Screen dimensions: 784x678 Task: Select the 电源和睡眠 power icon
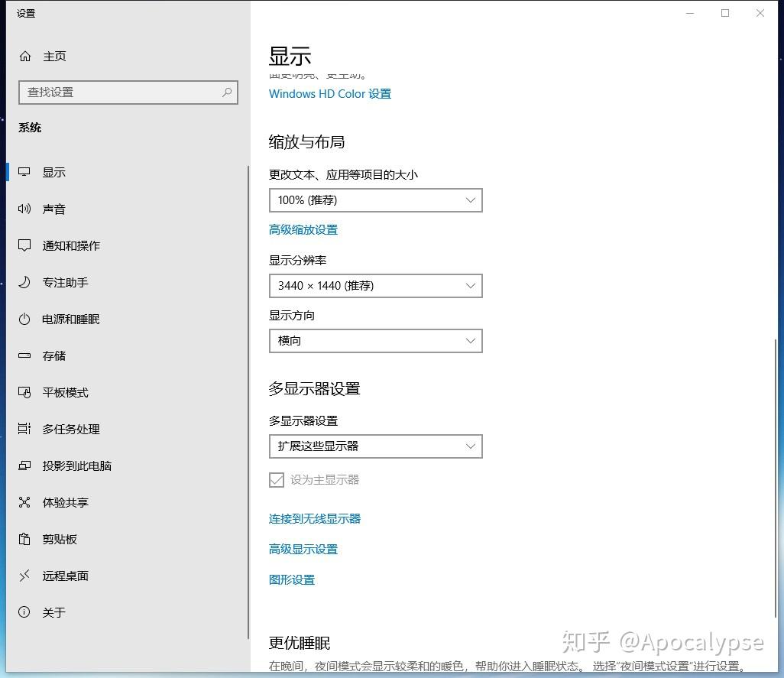pos(23,319)
